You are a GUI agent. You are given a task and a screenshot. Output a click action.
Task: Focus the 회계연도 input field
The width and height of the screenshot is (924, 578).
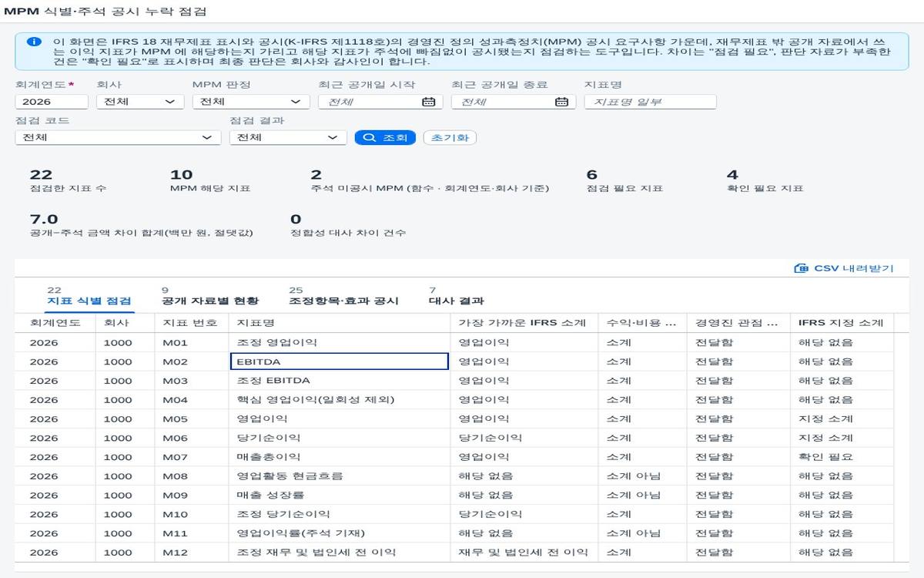52,102
